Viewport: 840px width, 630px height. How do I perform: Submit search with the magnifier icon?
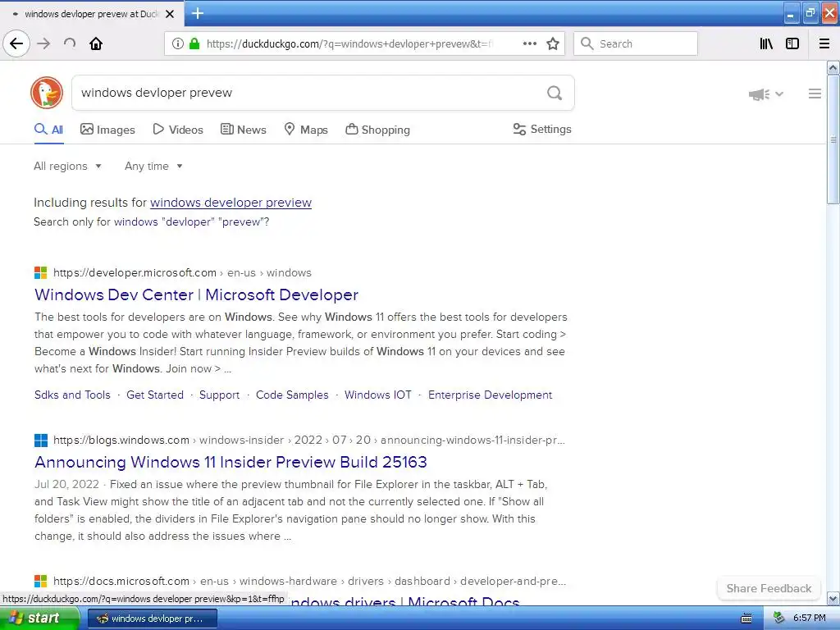click(x=555, y=93)
